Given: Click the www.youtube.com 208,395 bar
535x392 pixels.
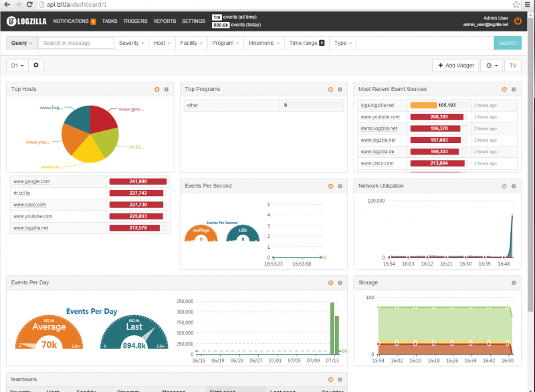Looking at the screenshot, I should pos(437,116).
